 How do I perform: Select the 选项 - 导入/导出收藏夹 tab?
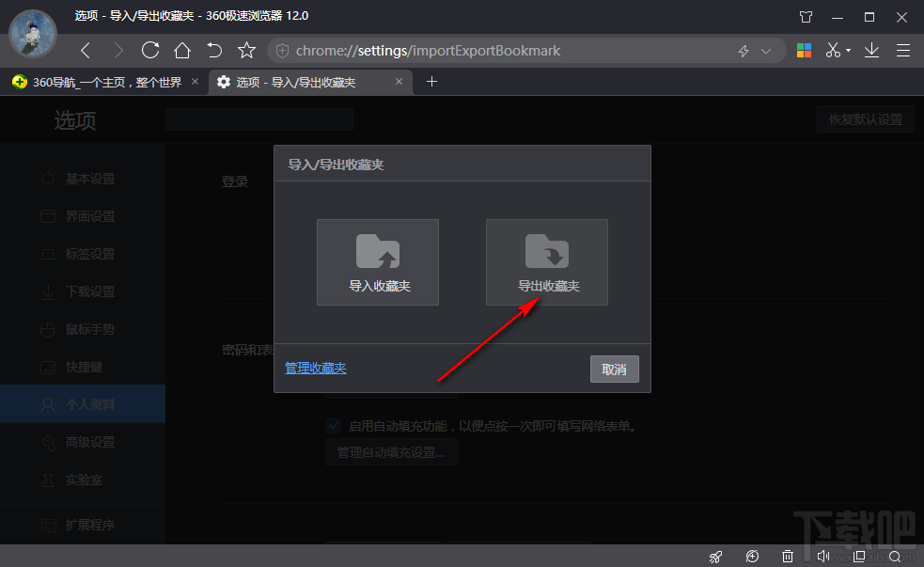point(309,83)
